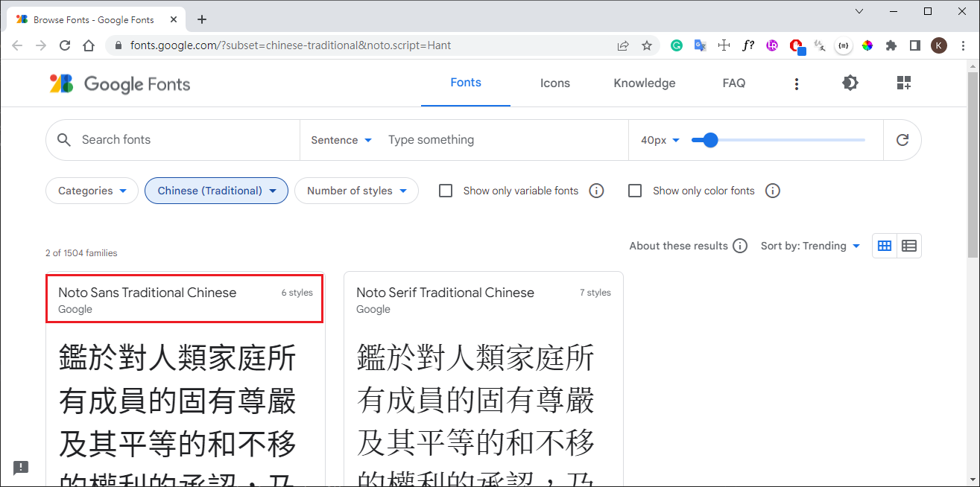
Task: Click the feedback icon in bottom-left corner
Action: pos(21,468)
